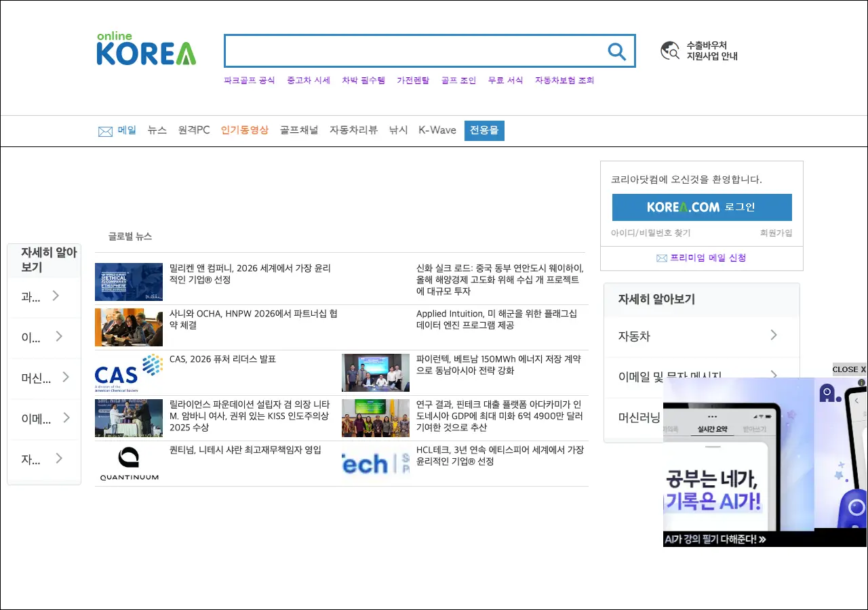Open the mail envelope icon in navigation
Viewport: 868px width, 610px height.
point(105,131)
